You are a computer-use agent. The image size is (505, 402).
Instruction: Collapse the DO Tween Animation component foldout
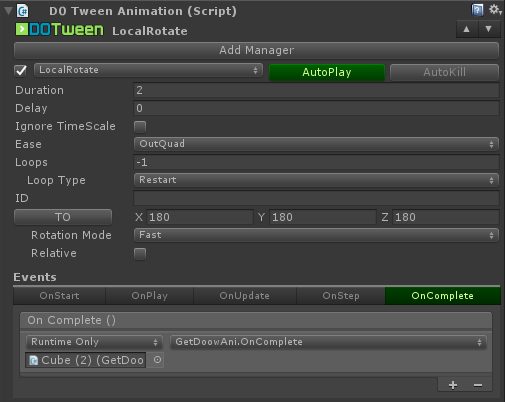[9, 11]
